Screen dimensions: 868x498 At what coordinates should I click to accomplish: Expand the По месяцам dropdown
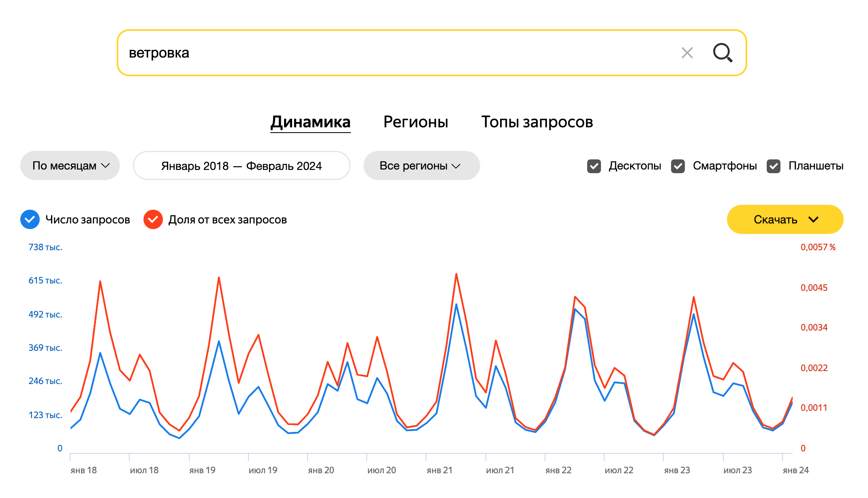[70, 165]
